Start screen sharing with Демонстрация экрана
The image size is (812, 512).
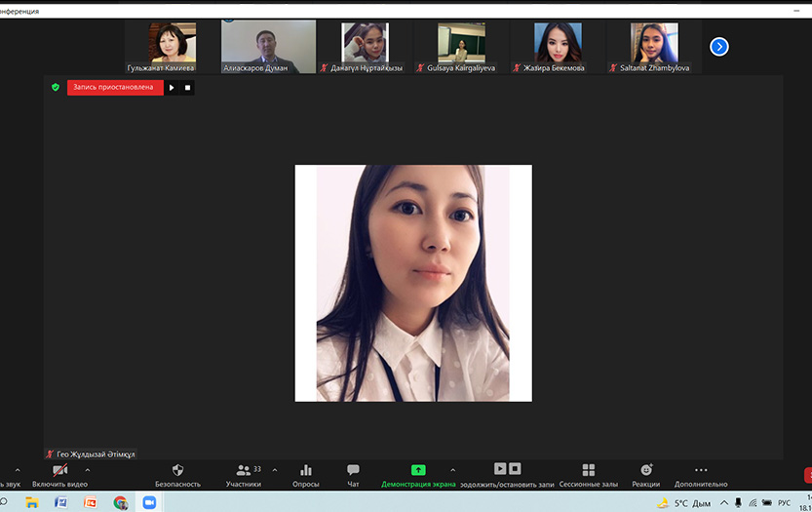(x=418, y=473)
